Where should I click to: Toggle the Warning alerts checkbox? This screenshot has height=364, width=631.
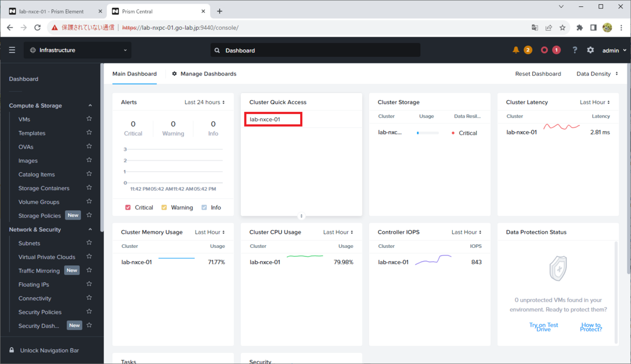point(164,207)
